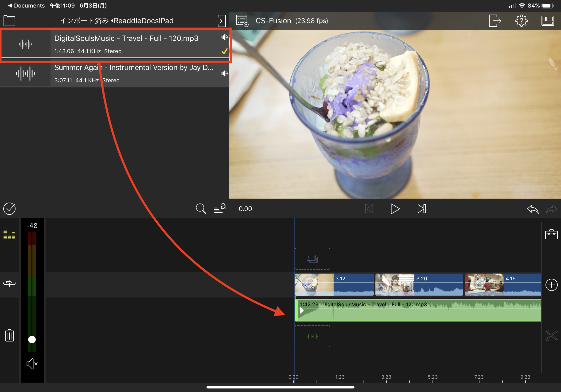Go back to the Documents app
Viewport: 561px width, 392px height.
click(26, 5)
